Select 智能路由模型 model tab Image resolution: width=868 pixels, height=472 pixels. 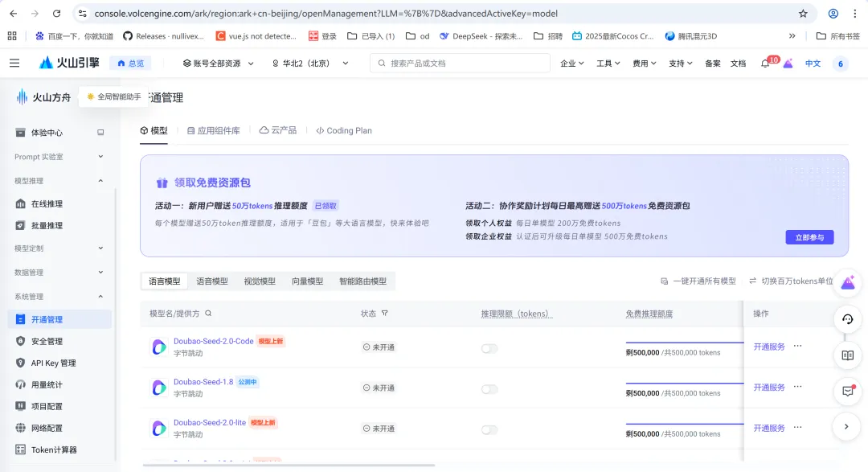(x=362, y=281)
